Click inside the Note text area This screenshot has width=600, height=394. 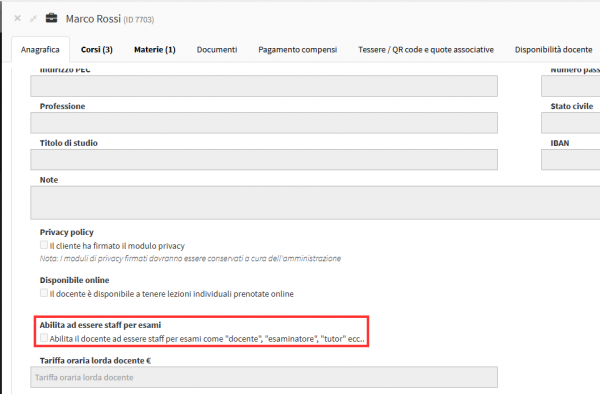(x=315, y=203)
